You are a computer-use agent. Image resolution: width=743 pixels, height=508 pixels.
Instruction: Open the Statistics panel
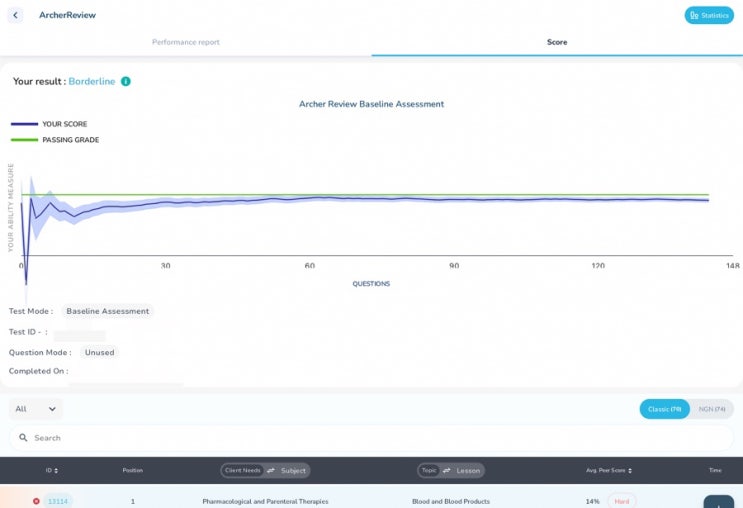click(709, 15)
